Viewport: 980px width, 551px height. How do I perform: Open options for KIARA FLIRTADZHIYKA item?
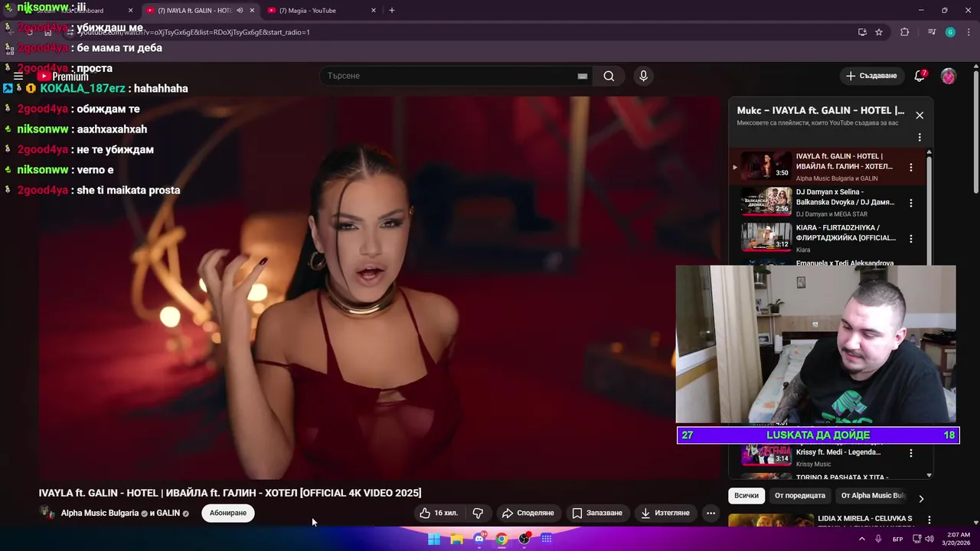[x=911, y=239]
